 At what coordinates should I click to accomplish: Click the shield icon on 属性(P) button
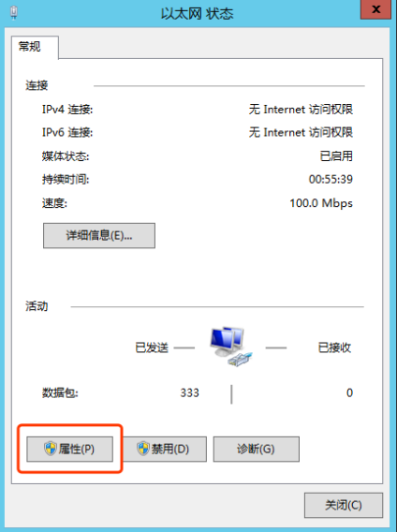(x=51, y=449)
